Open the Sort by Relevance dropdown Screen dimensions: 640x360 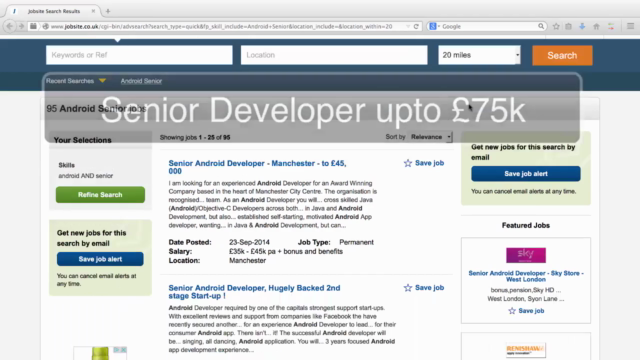point(431,137)
